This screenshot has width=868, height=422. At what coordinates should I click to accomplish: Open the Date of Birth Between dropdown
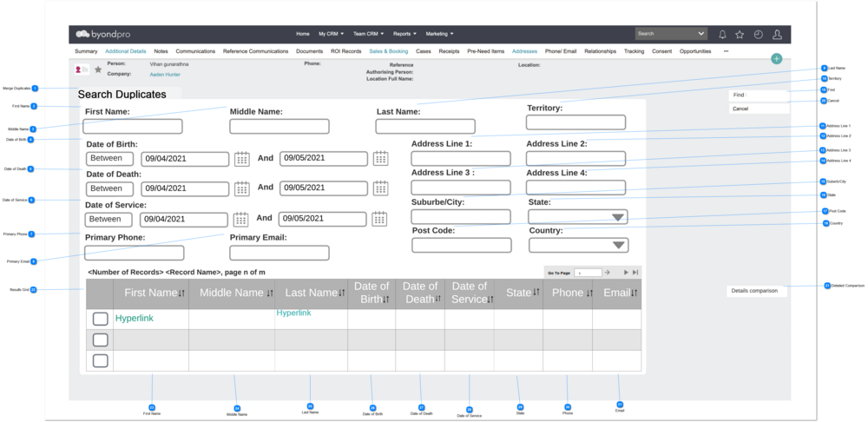pos(109,159)
